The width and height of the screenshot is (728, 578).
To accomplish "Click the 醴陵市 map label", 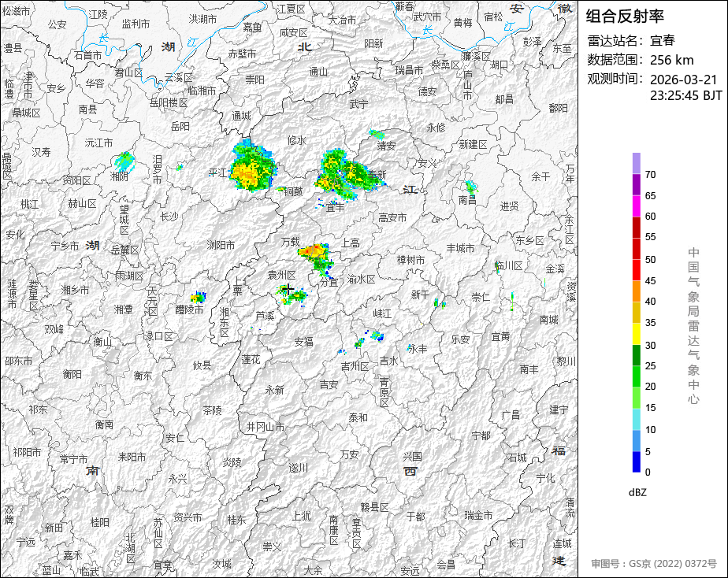I will point(189,309).
